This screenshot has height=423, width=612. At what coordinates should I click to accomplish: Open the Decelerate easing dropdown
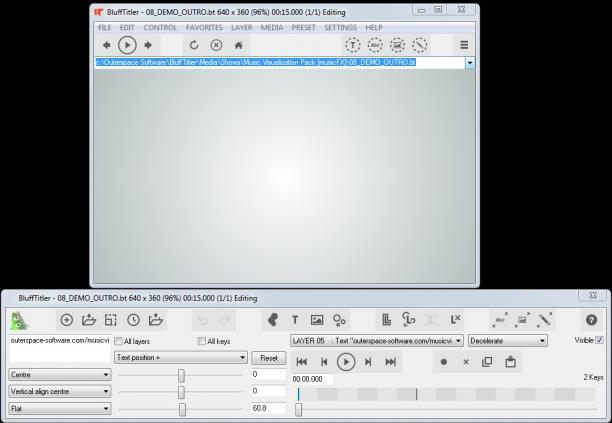(508, 341)
